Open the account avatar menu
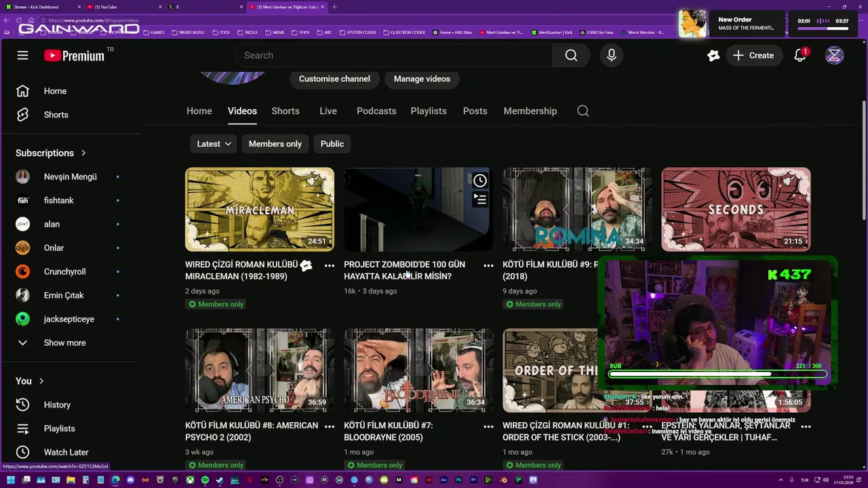The image size is (868, 488). pyautogui.click(x=835, y=56)
